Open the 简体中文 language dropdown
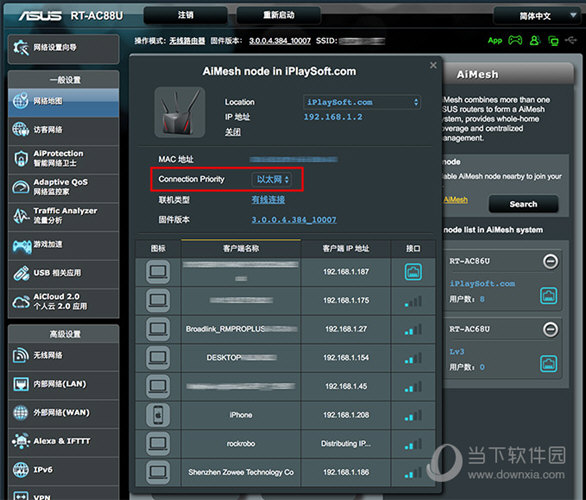The width and height of the screenshot is (586, 500). click(536, 16)
